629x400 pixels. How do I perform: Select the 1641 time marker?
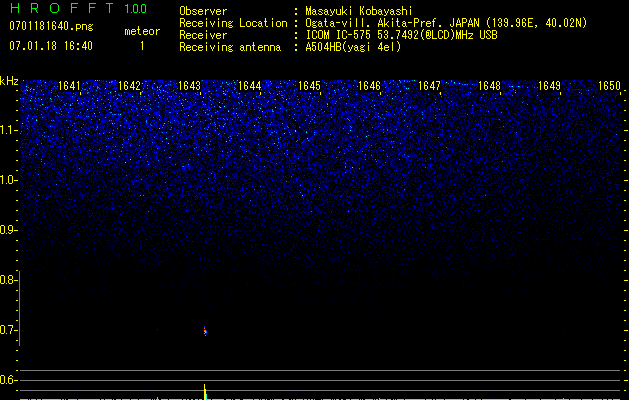69,86
